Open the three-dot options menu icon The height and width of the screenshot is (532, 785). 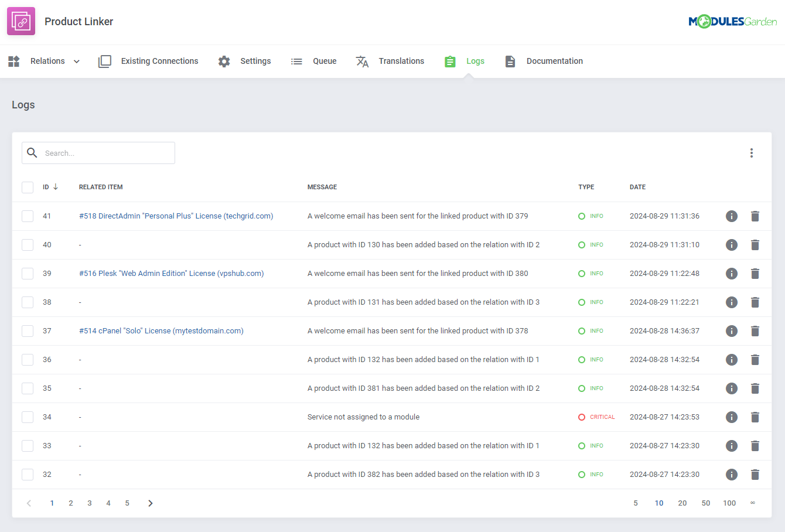click(x=752, y=153)
